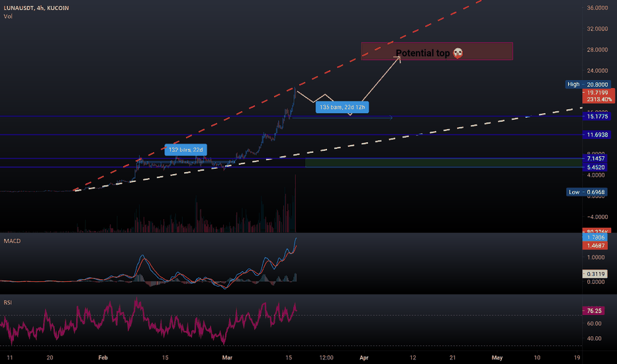Image resolution: width=617 pixels, height=364 pixels.
Task: Click the 12:00 time axis label
Action: [x=326, y=357]
